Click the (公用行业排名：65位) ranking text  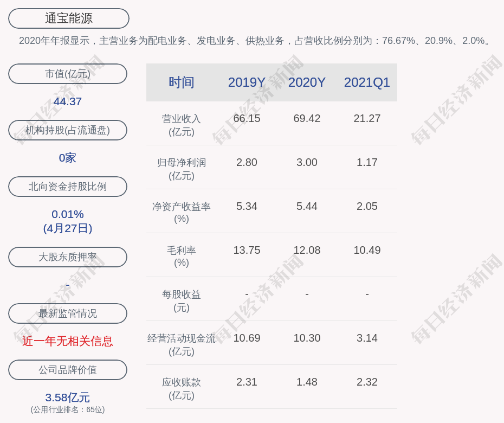pos(68,410)
